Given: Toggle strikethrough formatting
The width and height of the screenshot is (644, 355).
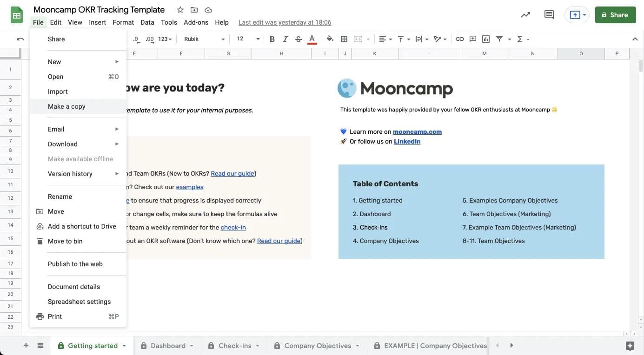Looking at the screenshot, I should pos(299,39).
